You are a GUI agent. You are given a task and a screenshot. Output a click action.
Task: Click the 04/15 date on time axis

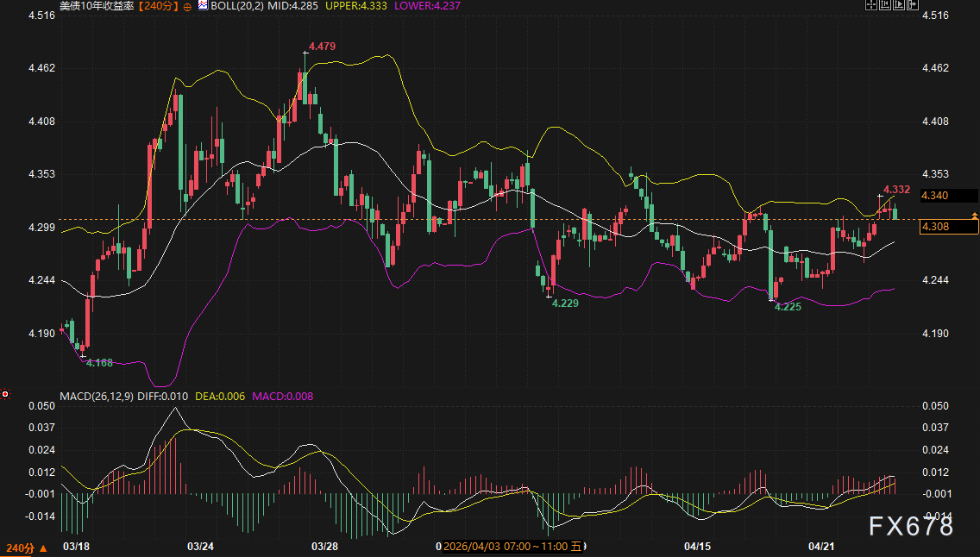point(697,547)
